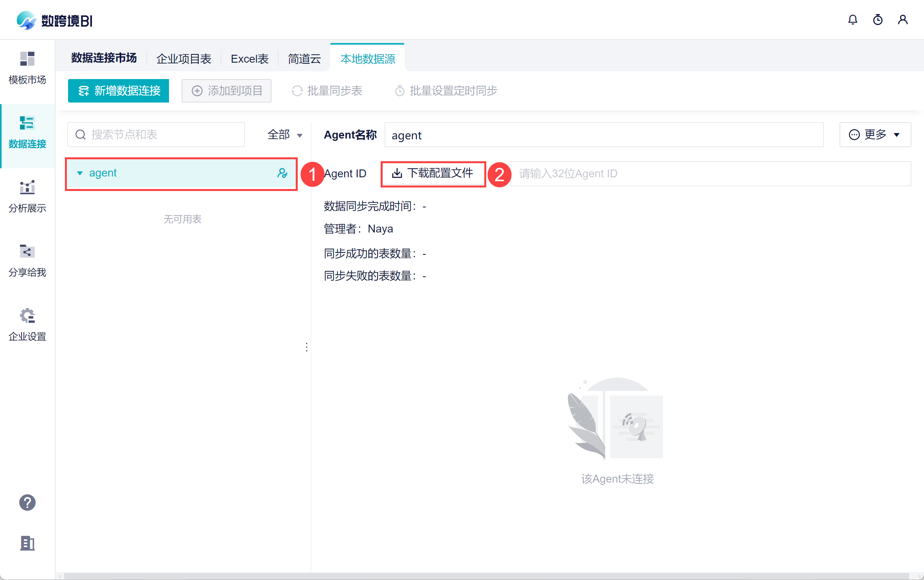This screenshot has width=924, height=580.
Task: Open the 全部 filter dropdown
Action: (x=284, y=135)
